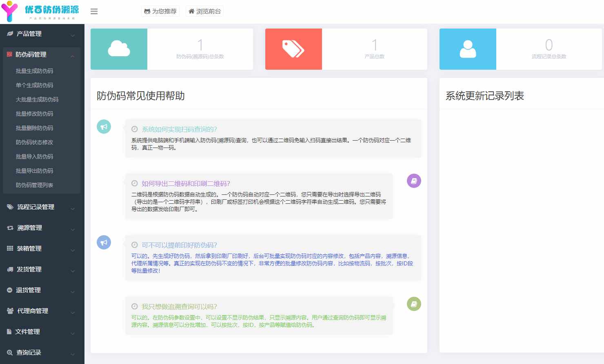604x364 pixels.
Task: Open 防伪码管理列表 page
Action: pos(35,185)
